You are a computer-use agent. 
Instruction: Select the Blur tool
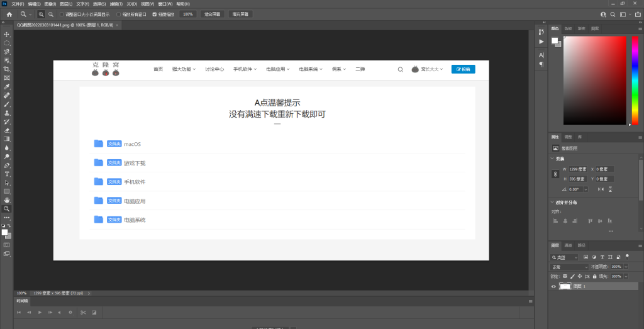pyautogui.click(x=6, y=148)
